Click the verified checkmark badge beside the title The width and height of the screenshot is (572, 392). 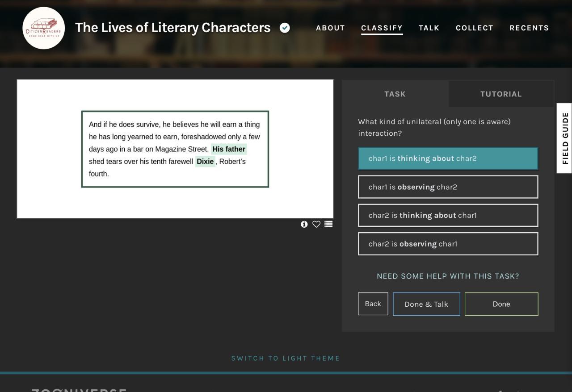click(x=285, y=28)
